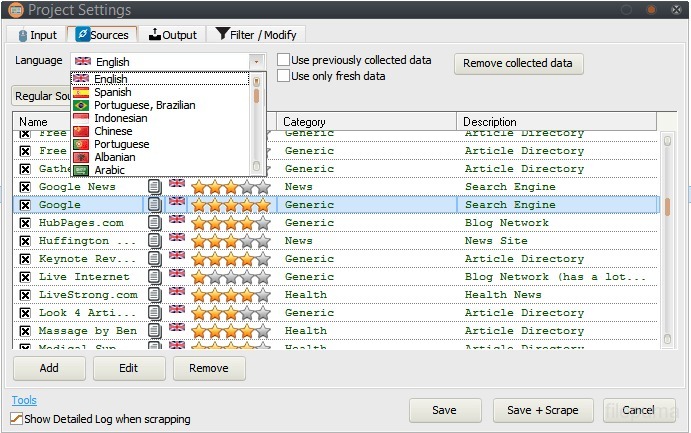
Task: Click the document icon in the Massage by Ben row
Action: (x=155, y=331)
